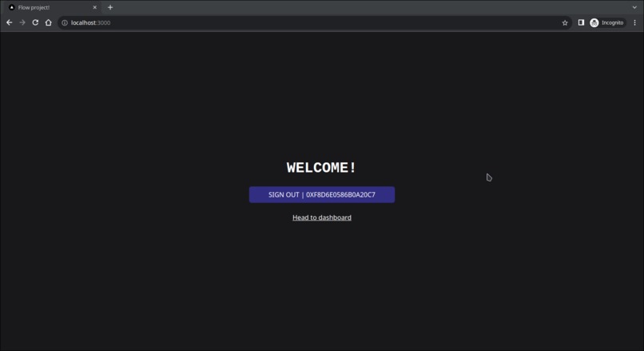View site information icon in address bar

(x=65, y=22)
